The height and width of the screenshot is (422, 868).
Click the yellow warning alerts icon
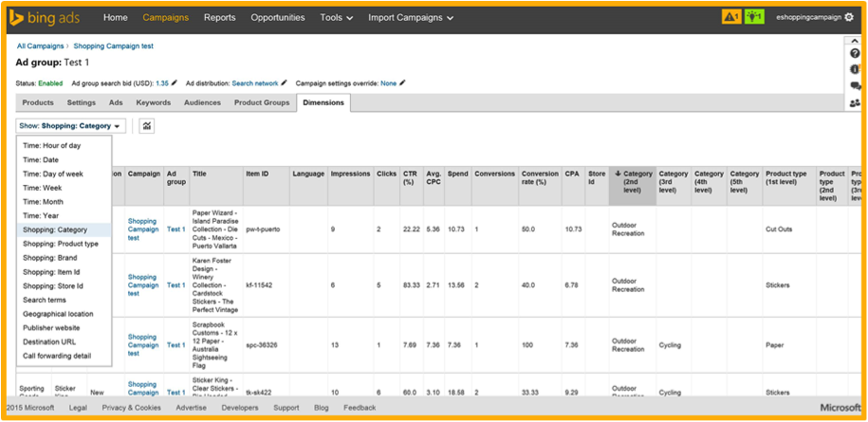730,17
